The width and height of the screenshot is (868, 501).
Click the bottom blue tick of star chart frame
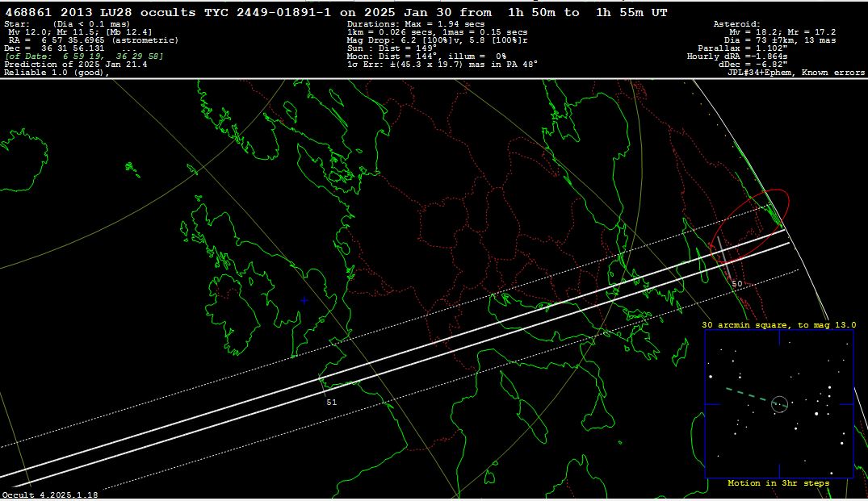[x=779, y=471]
